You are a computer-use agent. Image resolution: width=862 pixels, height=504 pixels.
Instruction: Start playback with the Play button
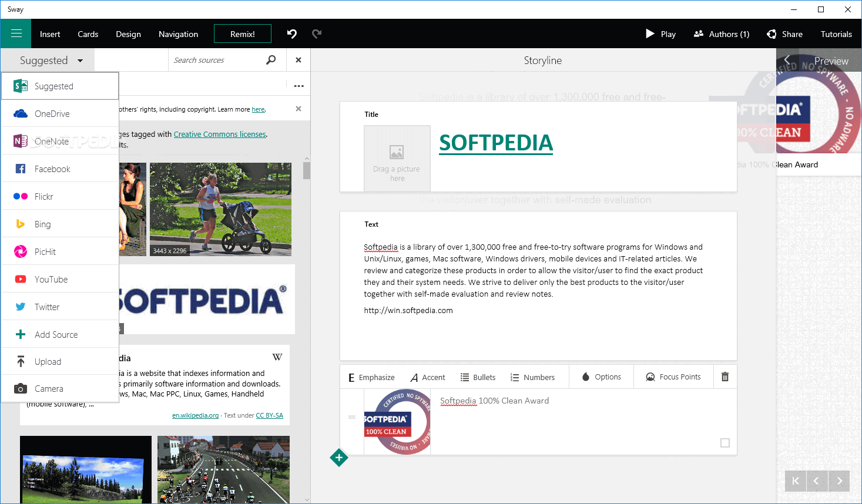661,33
